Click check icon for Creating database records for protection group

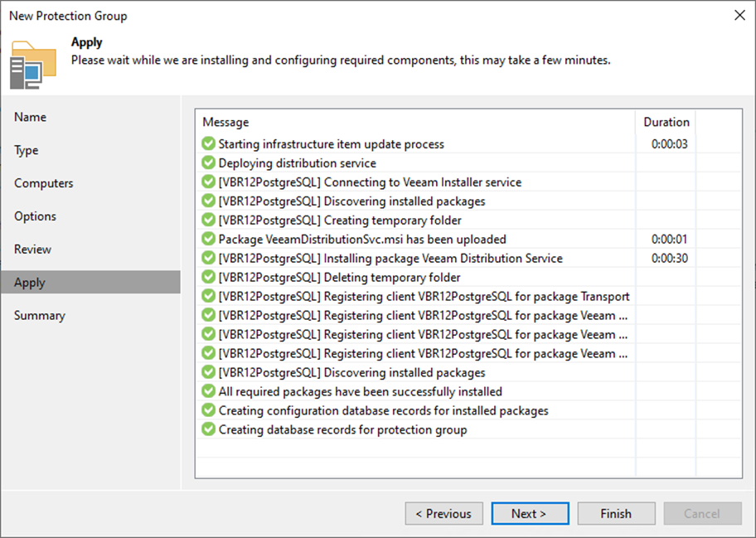click(x=209, y=429)
